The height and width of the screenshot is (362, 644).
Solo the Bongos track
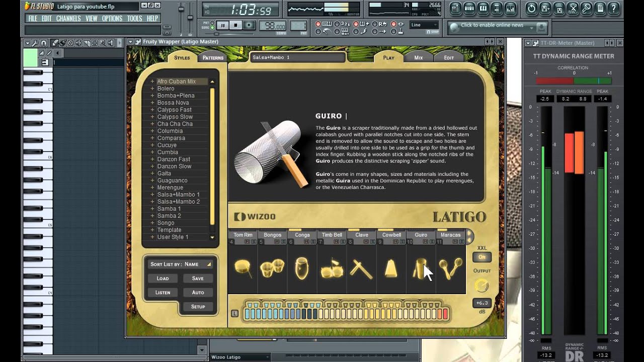283,241
